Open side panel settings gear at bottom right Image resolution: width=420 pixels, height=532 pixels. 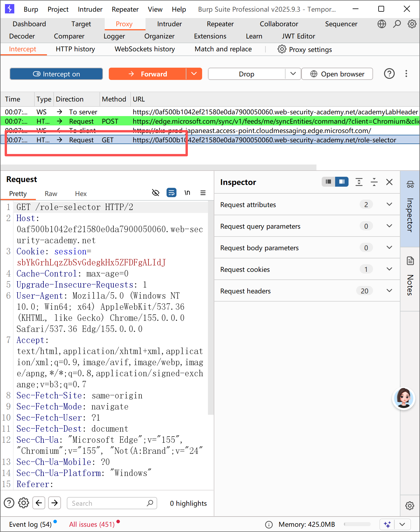pos(410,505)
